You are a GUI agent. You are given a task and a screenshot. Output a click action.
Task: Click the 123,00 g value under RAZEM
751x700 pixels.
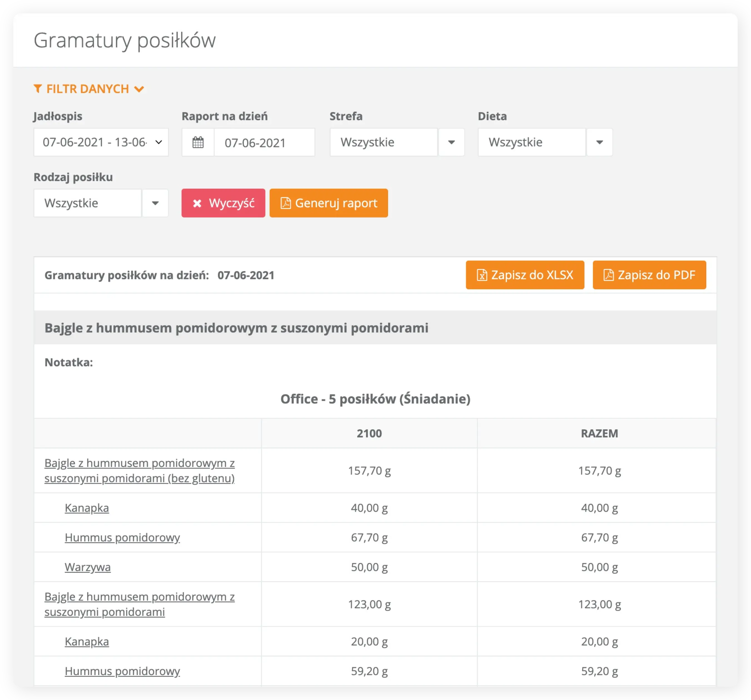click(599, 604)
